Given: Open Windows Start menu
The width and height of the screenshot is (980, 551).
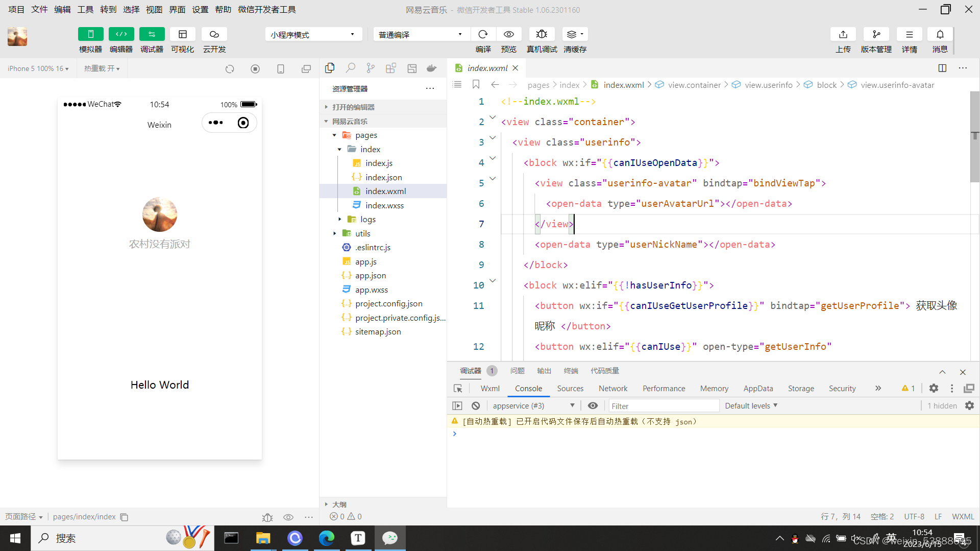Looking at the screenshot, I should coord(15,538).
